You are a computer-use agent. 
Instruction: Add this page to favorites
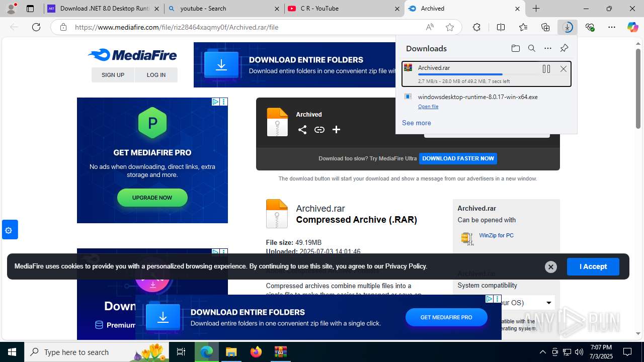(x=450, y=27)
